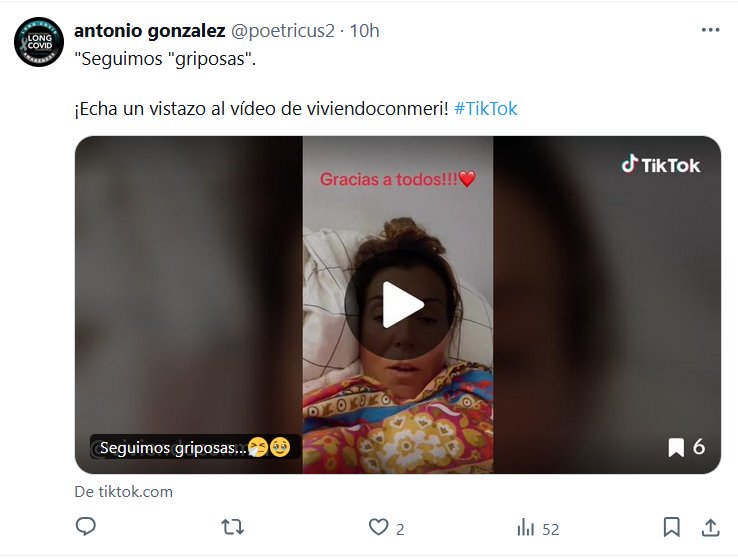Like the tweet with the heart icon

pos(378,527)
